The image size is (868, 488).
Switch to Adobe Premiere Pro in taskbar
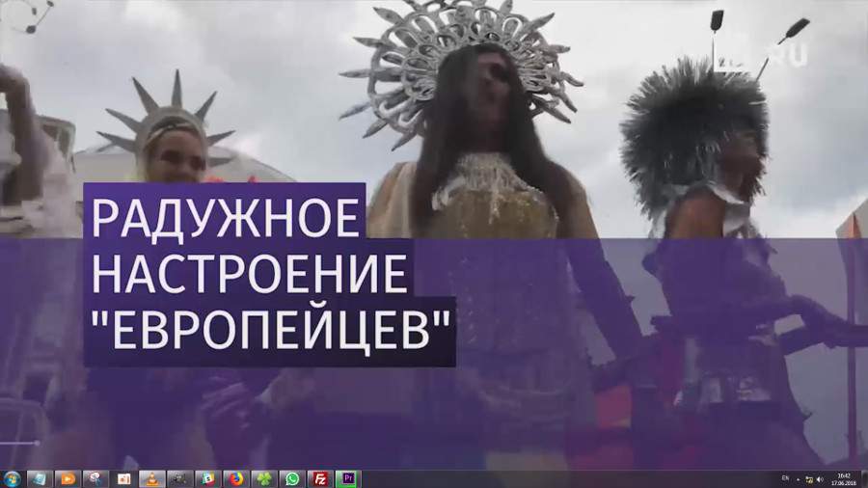click(x=348, y=479)
